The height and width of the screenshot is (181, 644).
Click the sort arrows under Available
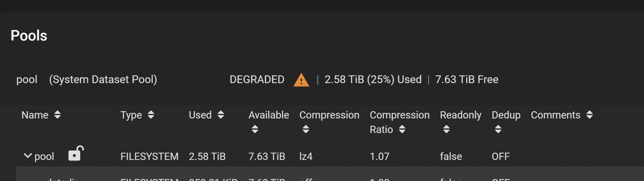(255, 129)
